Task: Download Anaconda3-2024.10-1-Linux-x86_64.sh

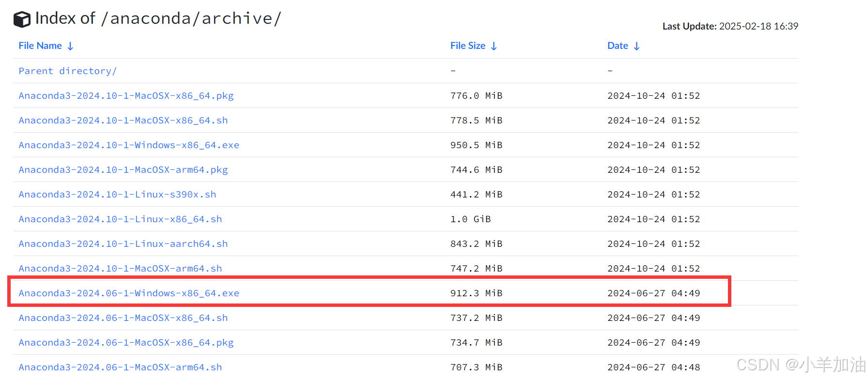Action: tap(120, 219)
